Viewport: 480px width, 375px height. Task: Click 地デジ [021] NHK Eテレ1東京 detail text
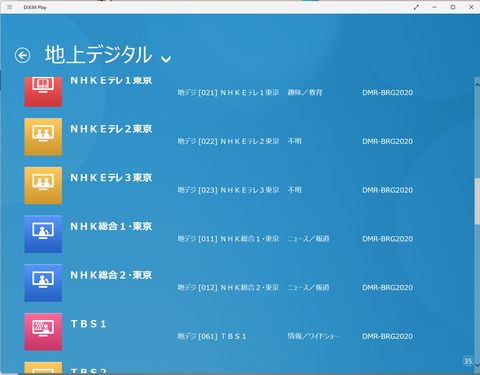[228, 92]
